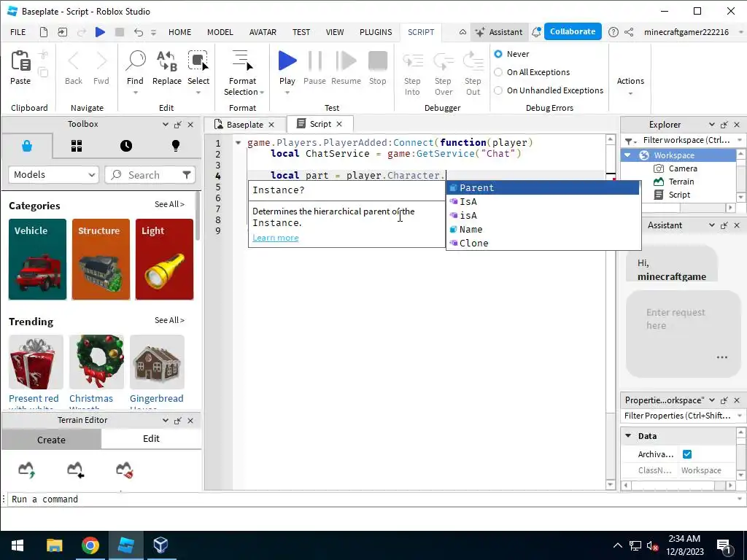
Task: Select the Christmas Wreath trending model
Action: 96,362
